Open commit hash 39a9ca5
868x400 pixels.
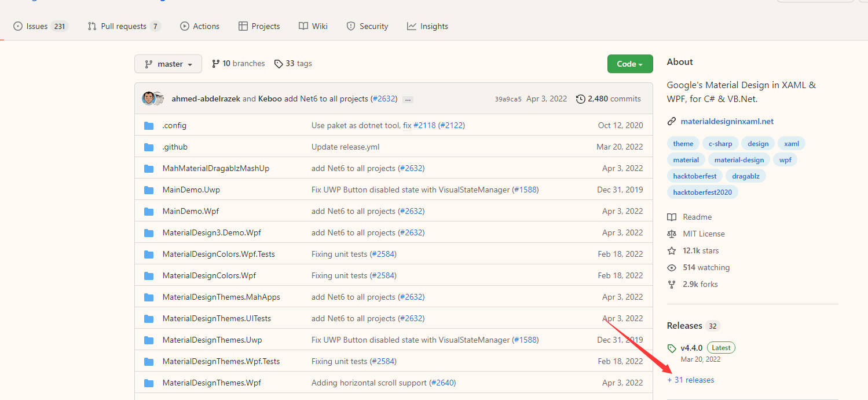point(508,99)
